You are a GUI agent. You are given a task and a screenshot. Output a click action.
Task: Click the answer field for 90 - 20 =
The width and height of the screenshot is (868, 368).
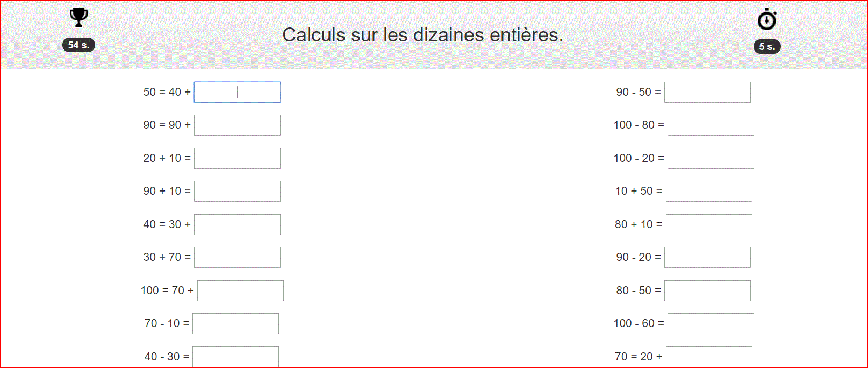(x=707, y=257)
